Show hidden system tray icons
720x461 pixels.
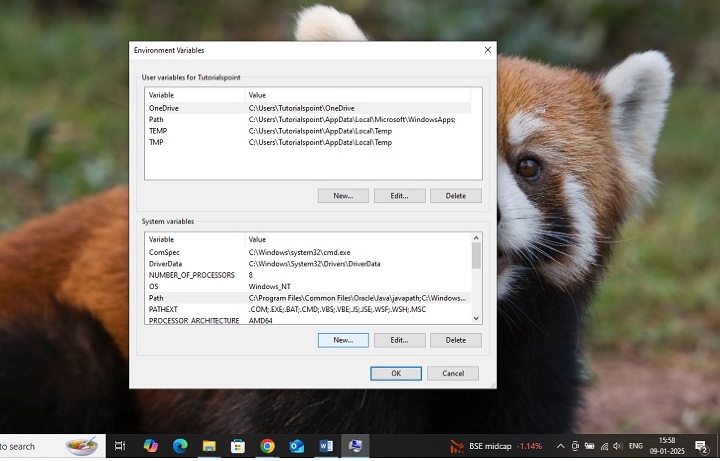[x=560, y=446]
